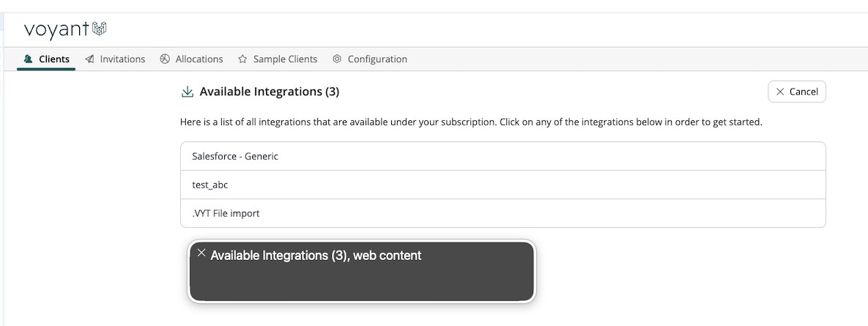Click the Clients tab person icon
The height and width of the screenshot is (326, 868).
(x=29, y=59)
